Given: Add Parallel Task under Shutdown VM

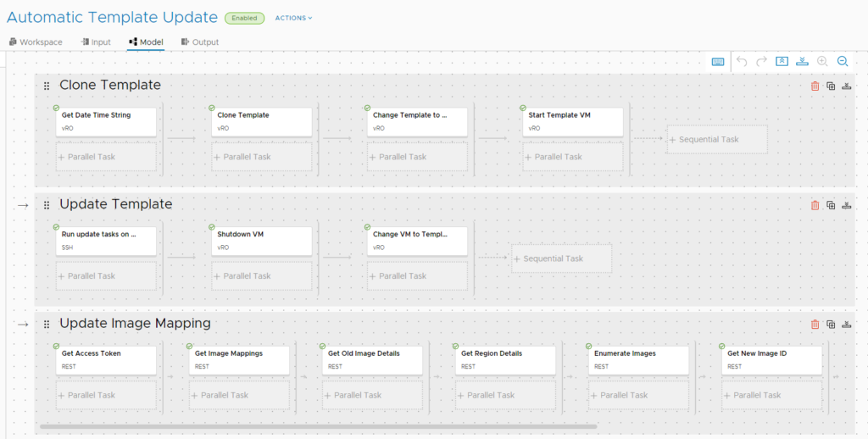Looking at the screenshot, I should pyautogui.click(x=261, y=276).
